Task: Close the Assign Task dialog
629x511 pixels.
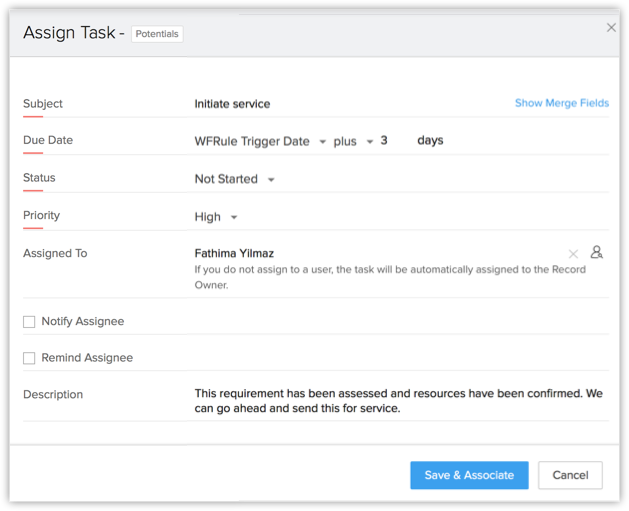Action: click(x=611, y=28)
